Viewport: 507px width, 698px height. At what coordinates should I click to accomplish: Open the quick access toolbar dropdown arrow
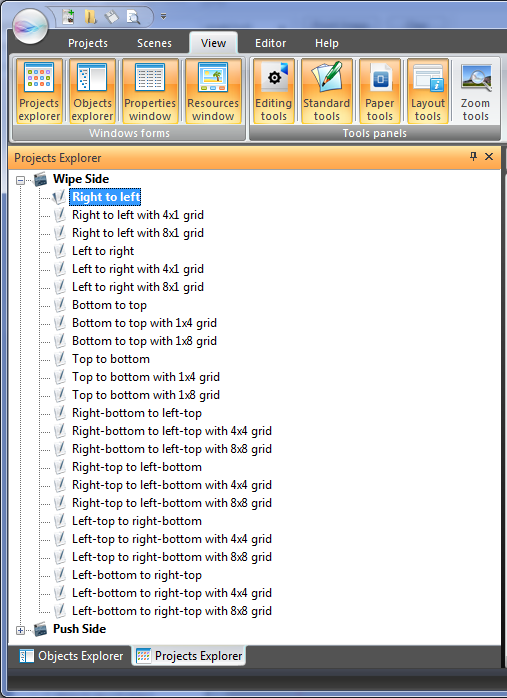(163, 16)
